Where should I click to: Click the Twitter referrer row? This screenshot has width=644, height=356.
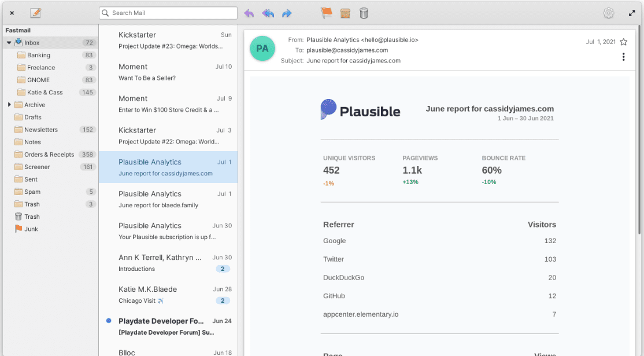click(439, 259)
